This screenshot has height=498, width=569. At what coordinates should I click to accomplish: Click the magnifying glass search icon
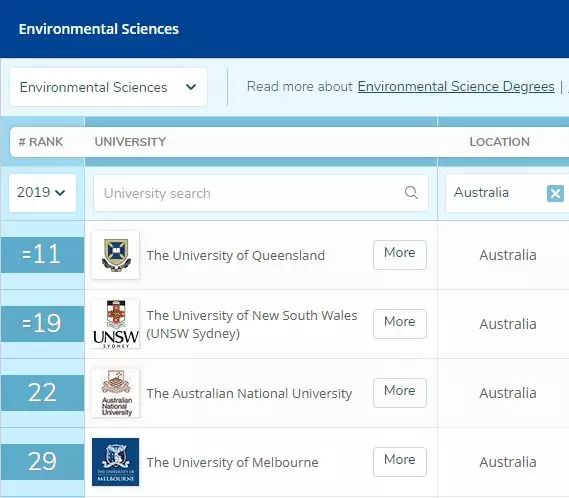click(411, 193)
